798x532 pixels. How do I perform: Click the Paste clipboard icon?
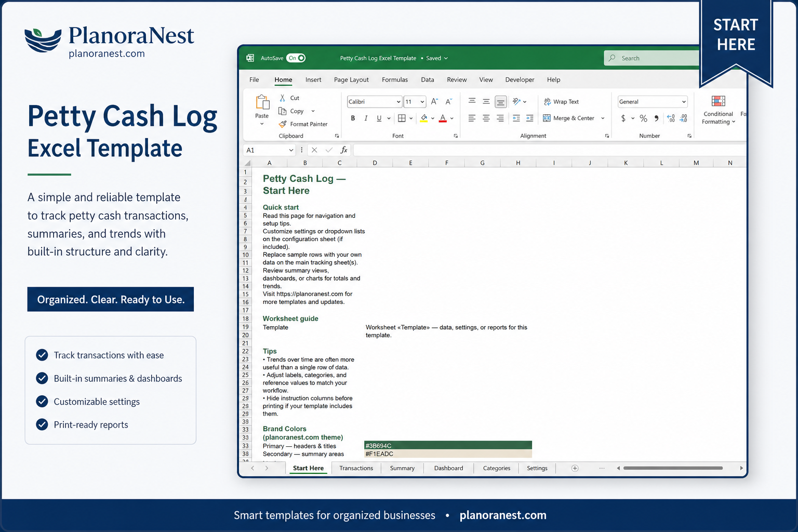[x=262, y=102]
